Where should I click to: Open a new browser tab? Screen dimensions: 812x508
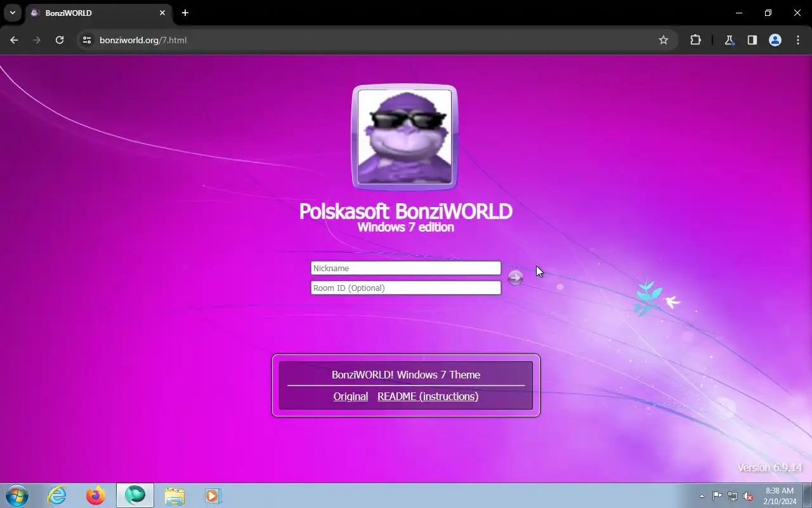click(x=185, y=13)
